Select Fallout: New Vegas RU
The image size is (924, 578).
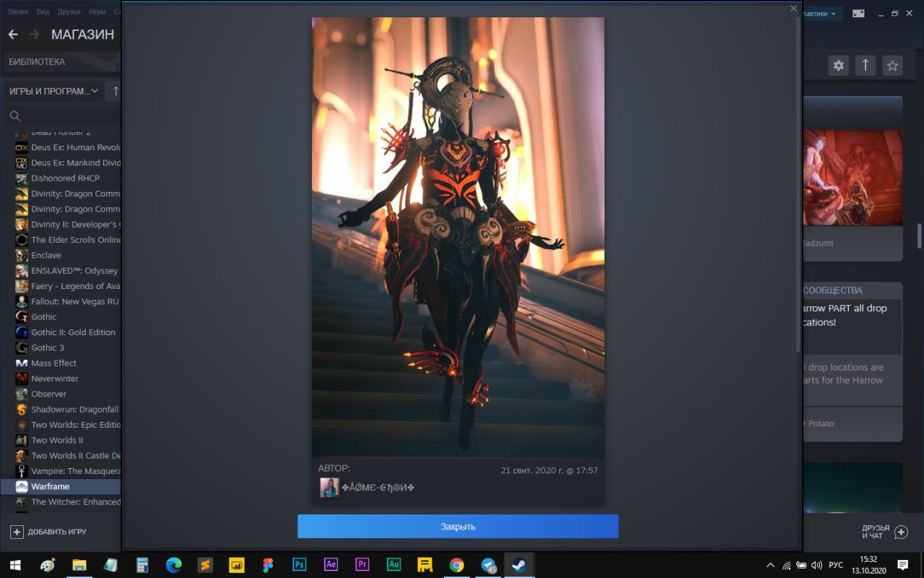point(67,301)
